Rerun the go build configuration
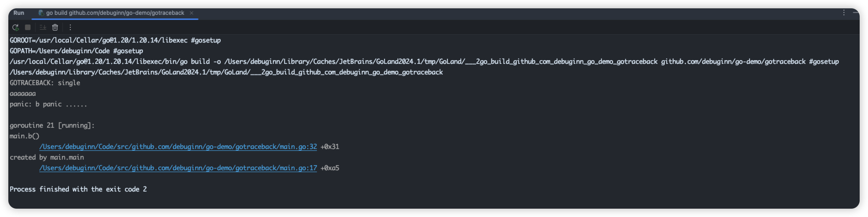The height and width of the screenshot is (217, 868). [15, 27]
